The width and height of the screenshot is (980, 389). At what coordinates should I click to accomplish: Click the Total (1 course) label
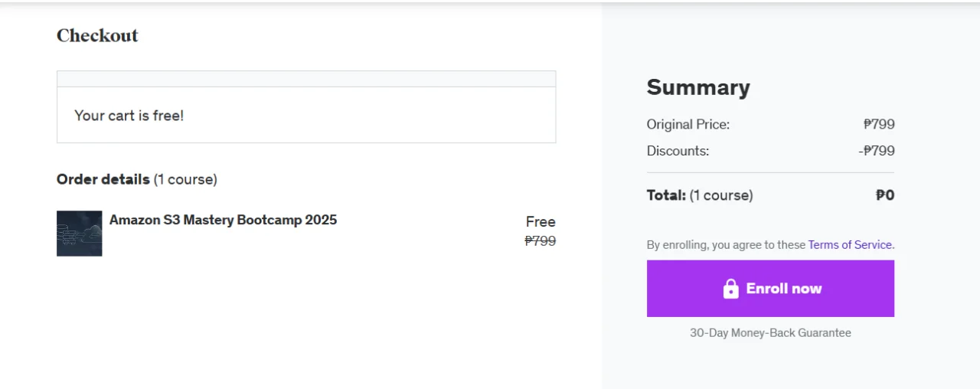pyautogui.click(x=700, y=195)
